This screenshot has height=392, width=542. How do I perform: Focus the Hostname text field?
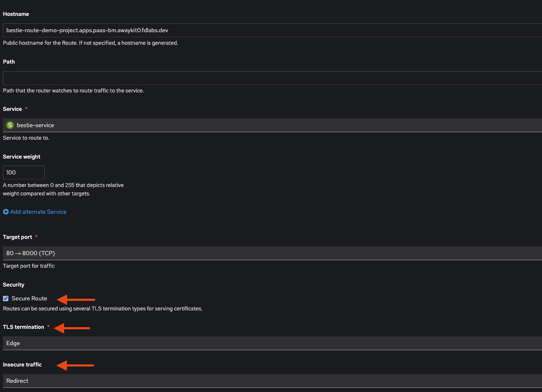coord(272,30)
